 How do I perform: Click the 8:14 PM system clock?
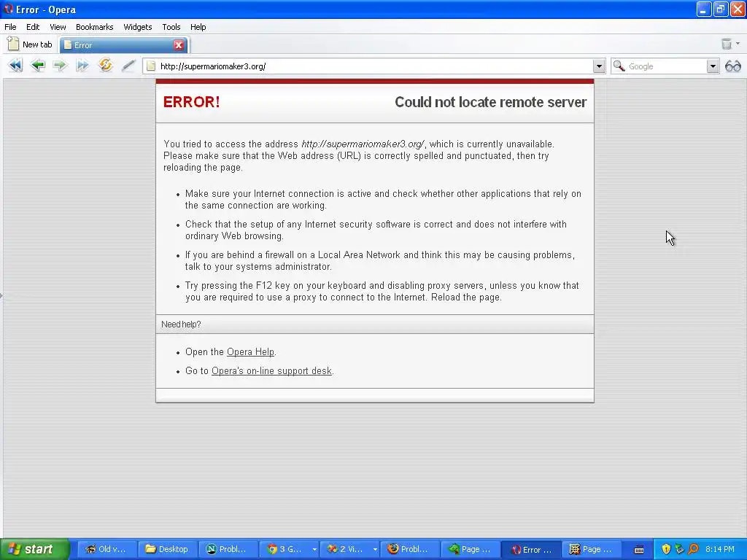click(720, 549)
